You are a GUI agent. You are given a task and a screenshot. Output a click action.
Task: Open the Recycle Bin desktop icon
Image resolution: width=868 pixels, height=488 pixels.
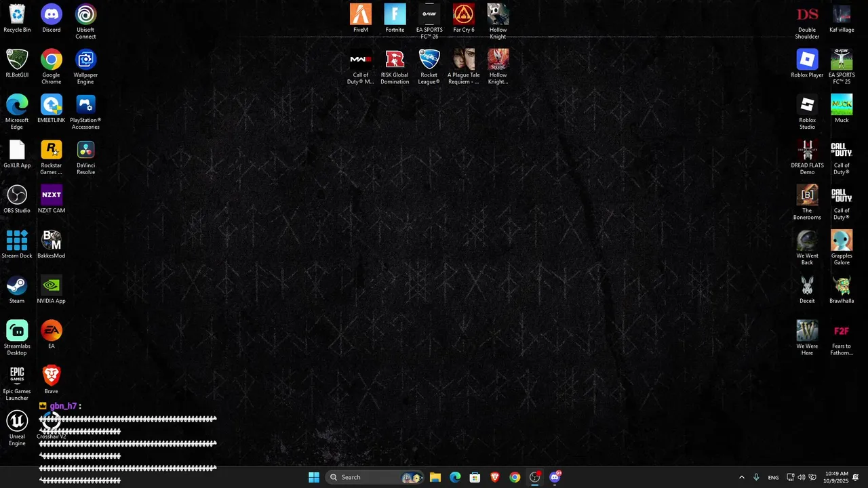click(x=17, y=18)
